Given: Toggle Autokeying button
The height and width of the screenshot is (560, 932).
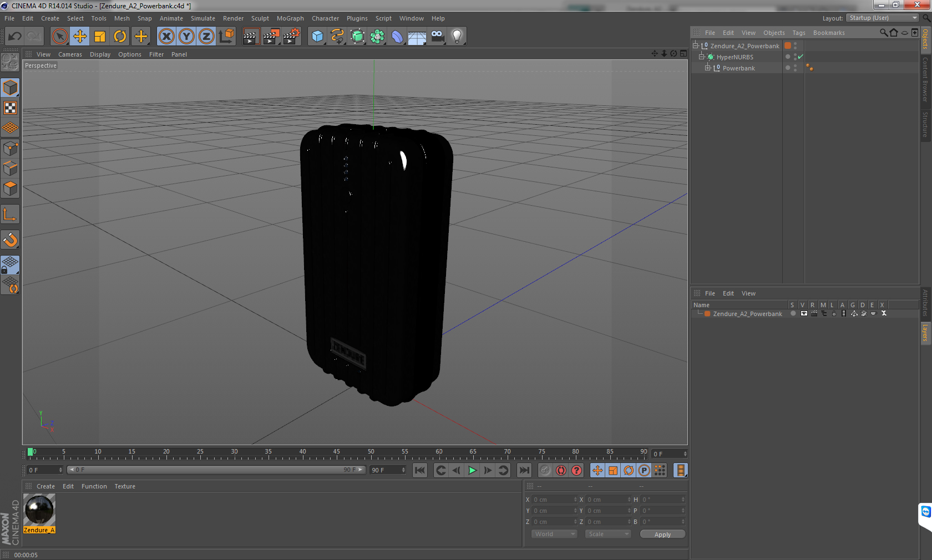Looking at the screenshot, I should [x=561, y=470].
